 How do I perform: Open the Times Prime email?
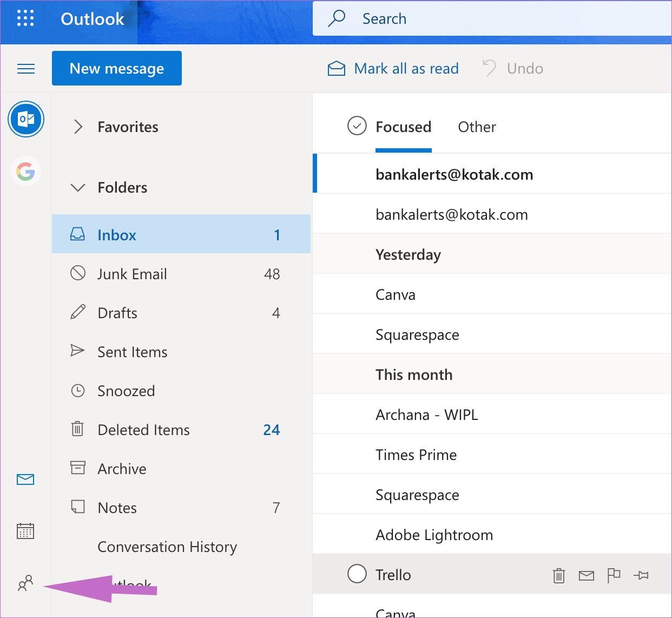pyautogui.click(x=492, y=454)
